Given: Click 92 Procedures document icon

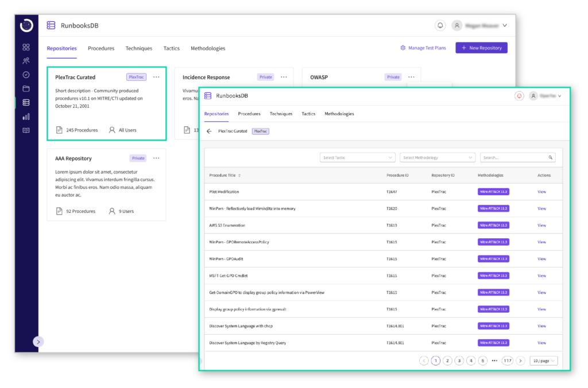Looking at the screenshot, I should pos(59,211).
